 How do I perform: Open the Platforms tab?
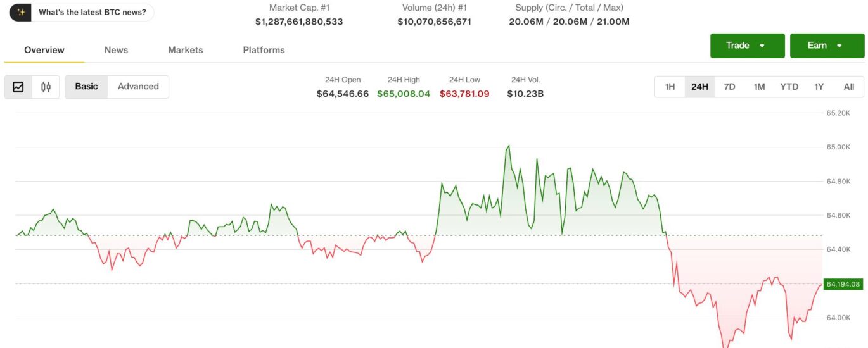[x=264, y=50]
